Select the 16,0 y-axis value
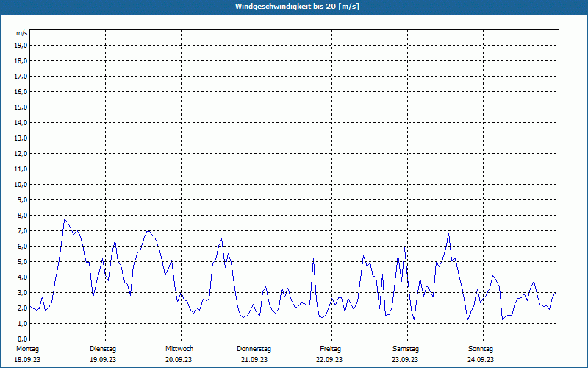 (21, 91)
